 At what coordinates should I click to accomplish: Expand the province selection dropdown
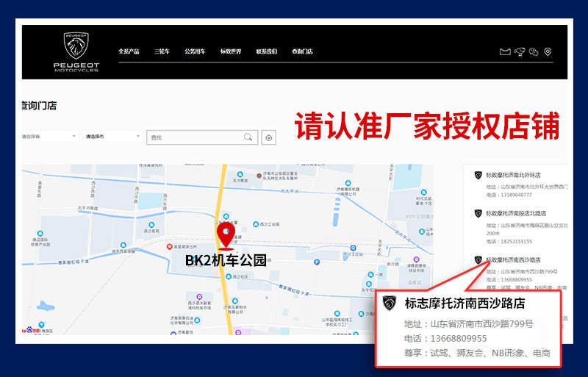49,137
